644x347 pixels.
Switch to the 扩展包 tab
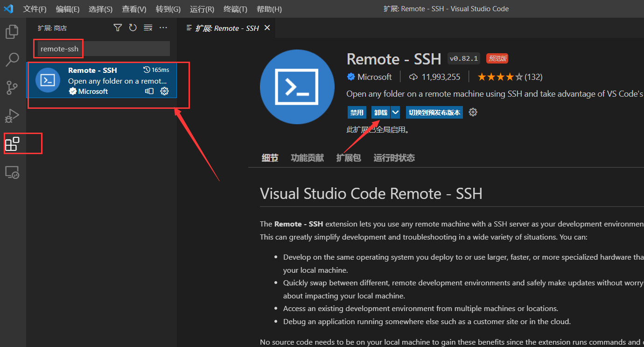click(349, 158)
